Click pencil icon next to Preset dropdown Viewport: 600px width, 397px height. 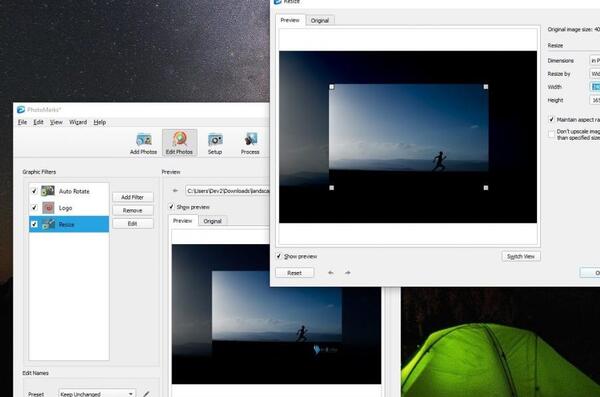pyautogui.click(x=146, y=394)
